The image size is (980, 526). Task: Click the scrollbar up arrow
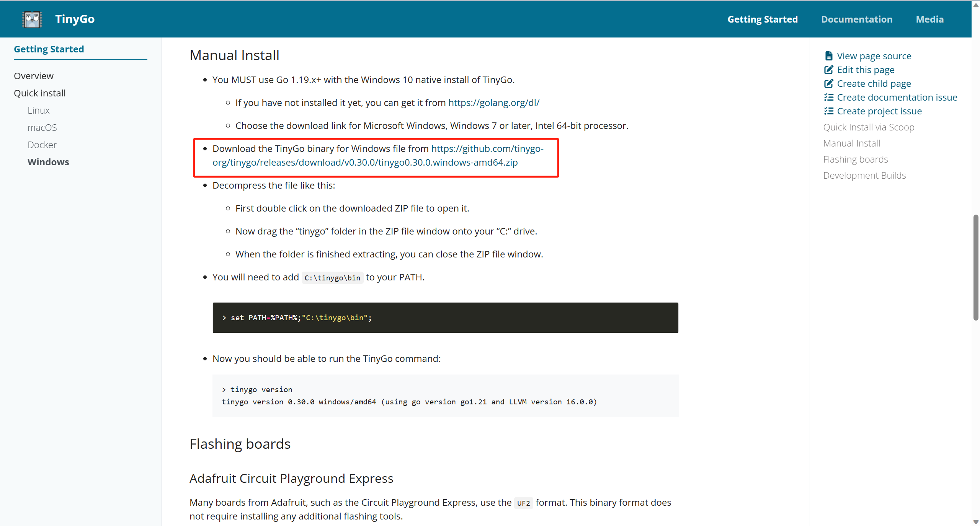pyautogui.click(x=975, y=5)
